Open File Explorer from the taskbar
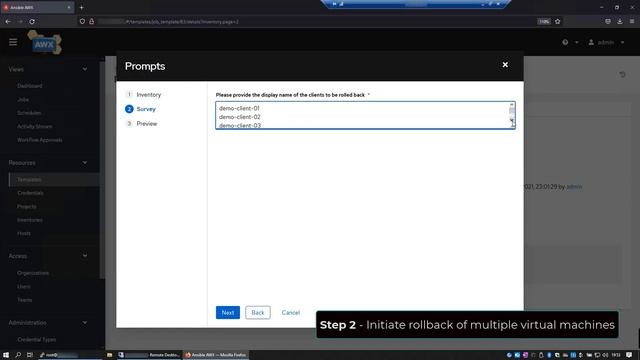This screenshot has height=360, width=640. click(109, 355)
